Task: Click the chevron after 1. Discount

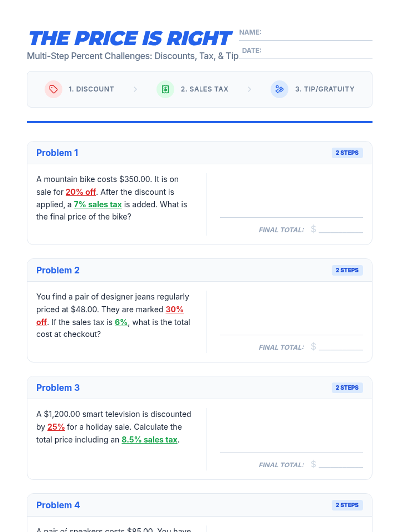Action: 135,89
